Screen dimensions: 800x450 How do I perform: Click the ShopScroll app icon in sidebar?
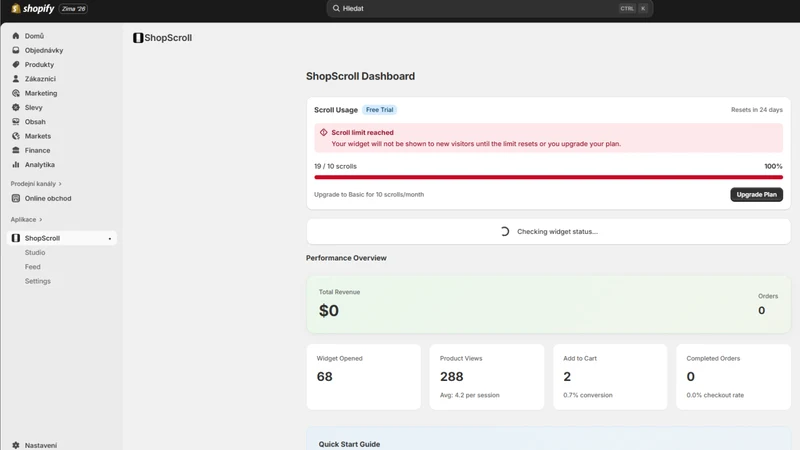point(16,238)
